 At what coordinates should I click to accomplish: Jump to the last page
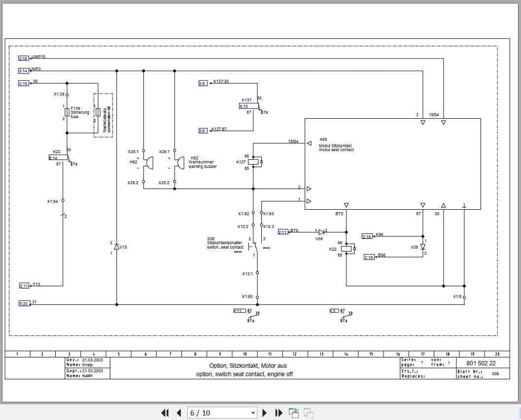279,413
